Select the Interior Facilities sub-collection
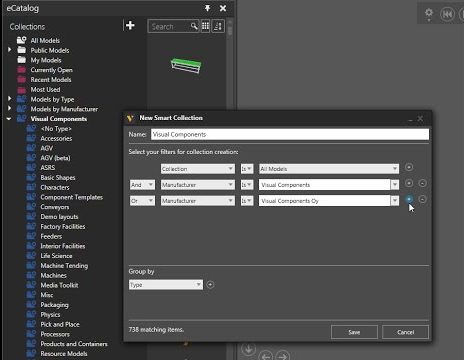 tap(63, 246)
